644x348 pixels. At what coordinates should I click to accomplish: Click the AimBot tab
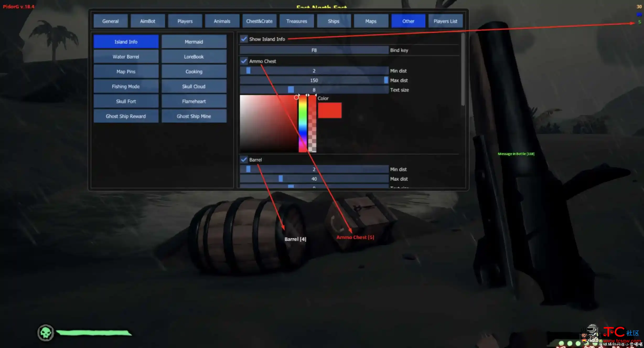tap(147, 21)
